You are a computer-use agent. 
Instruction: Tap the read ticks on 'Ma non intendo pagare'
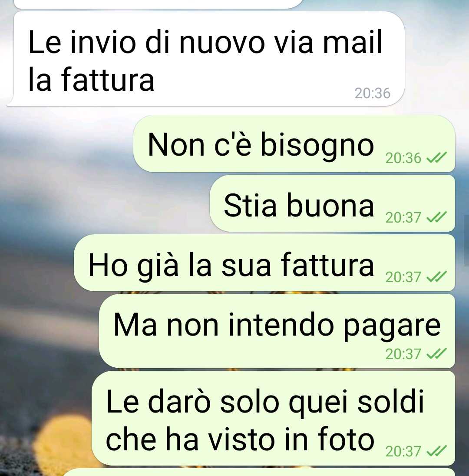tap(436, 354)
